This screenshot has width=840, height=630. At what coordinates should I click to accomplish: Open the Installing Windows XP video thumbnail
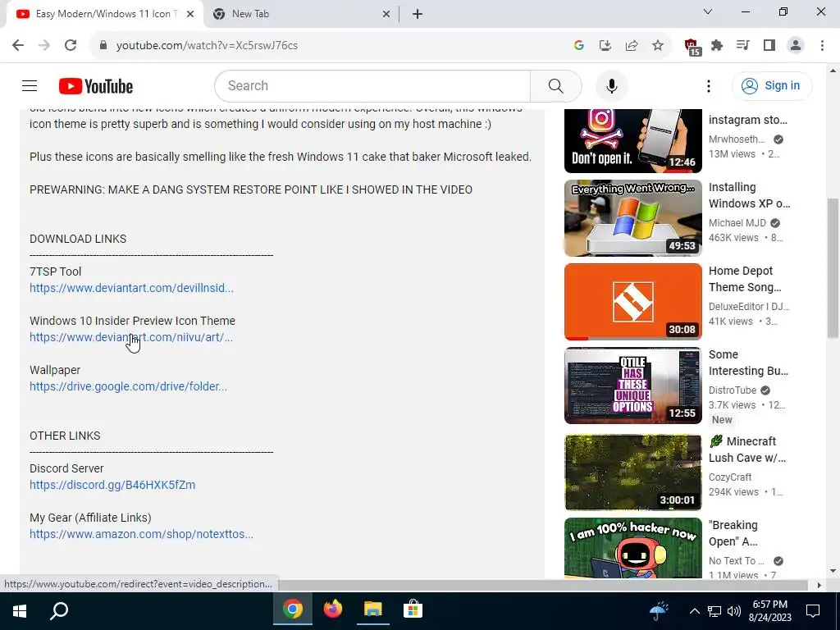click(632, 218)
